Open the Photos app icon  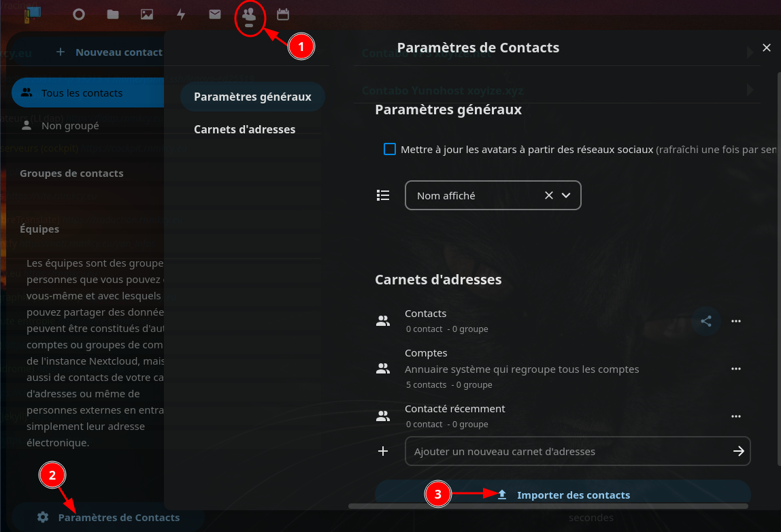147,14
